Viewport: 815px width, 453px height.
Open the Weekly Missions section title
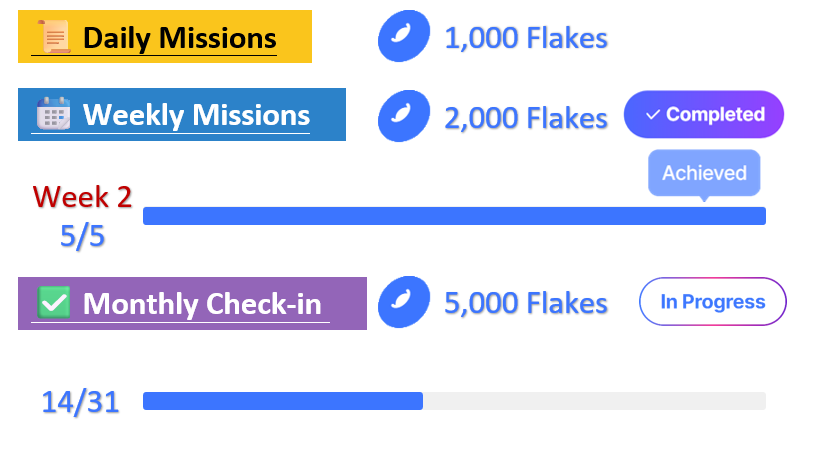point(196,114)
